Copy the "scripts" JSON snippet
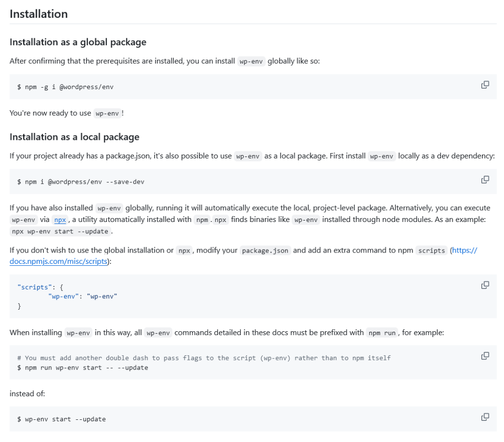 tap(485, 285)
